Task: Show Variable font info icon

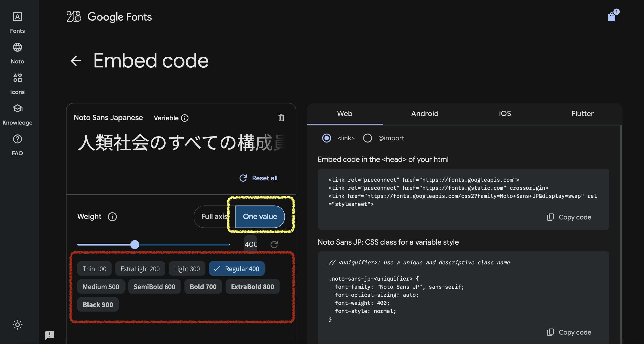Action: 185,118
